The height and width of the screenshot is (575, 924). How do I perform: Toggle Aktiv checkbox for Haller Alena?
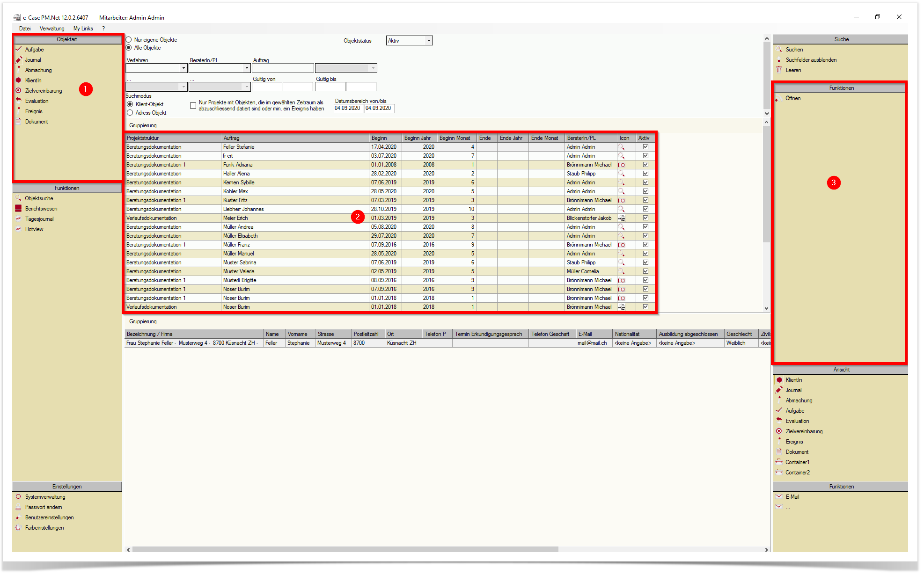point(645,174)
